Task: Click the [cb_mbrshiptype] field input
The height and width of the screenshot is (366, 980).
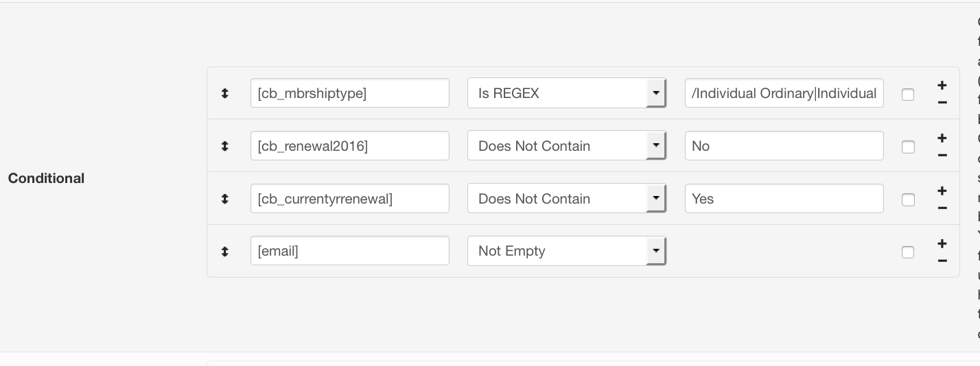Action: [x=350, y=93]
